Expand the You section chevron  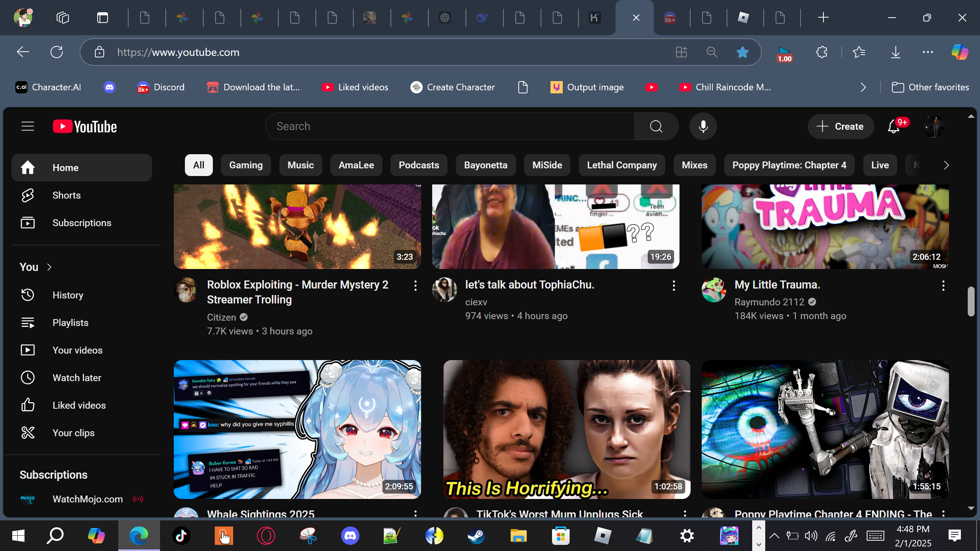point(49,267)
